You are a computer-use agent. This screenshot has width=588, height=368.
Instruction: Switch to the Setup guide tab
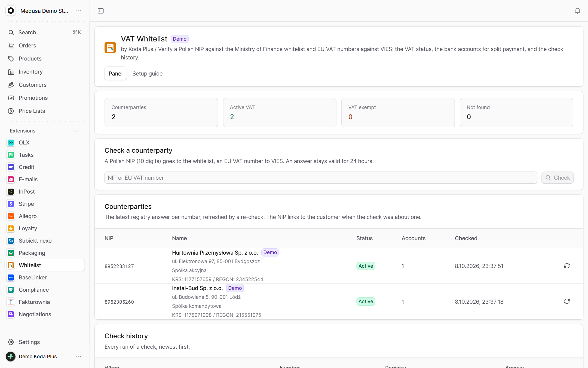(x=147, y=73)
